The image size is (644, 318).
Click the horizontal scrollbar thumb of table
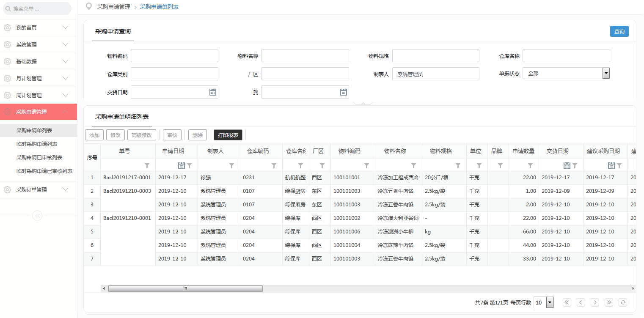tap(185, 288)
